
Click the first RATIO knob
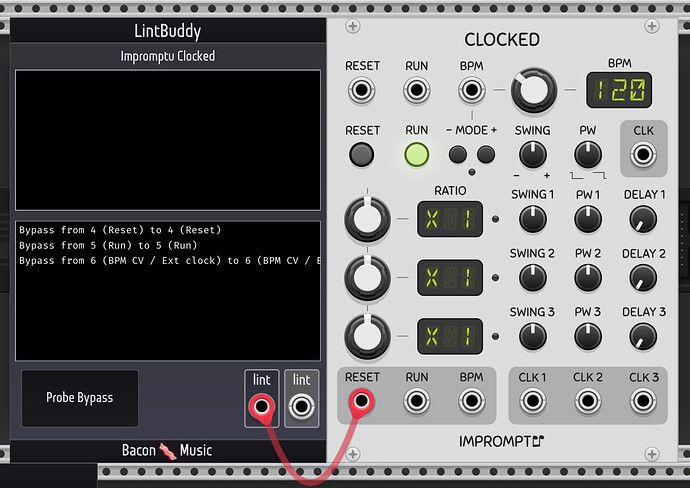(367, 219)
